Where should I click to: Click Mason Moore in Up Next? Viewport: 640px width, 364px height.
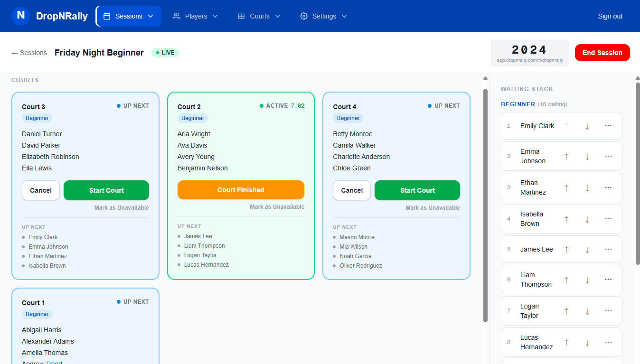(x=357, y=237)
